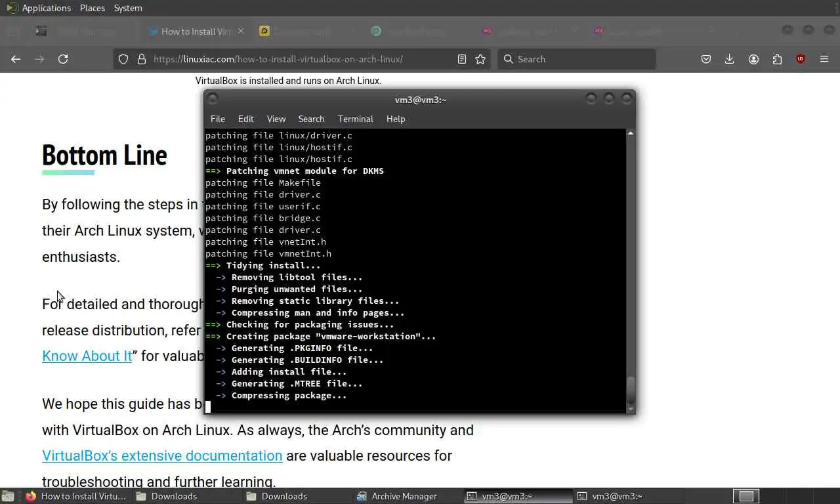Screen dimensions: 840x504
Task: Toggle reader view icon in address bar
Action: pyautogui.click(x=462, y=59)
